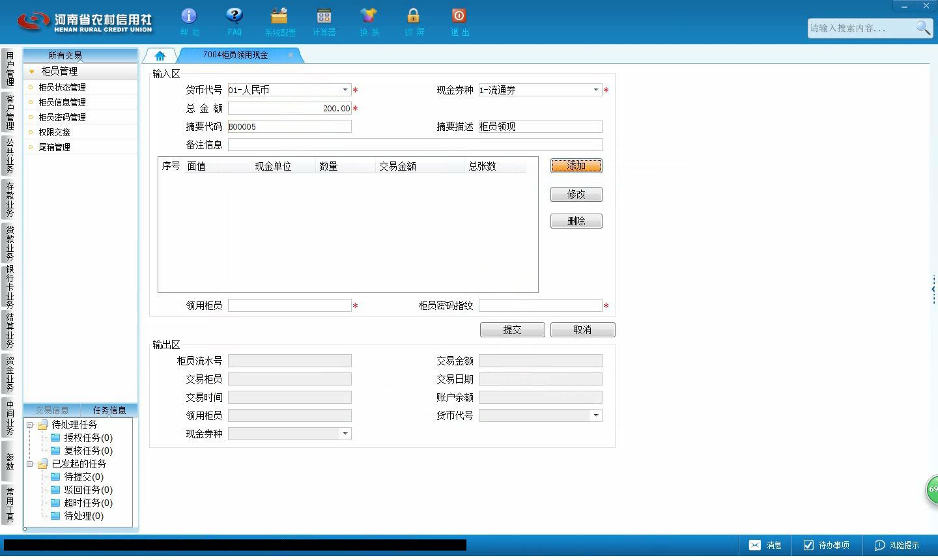Click the 换肤 skin change icon

(369, 21)
